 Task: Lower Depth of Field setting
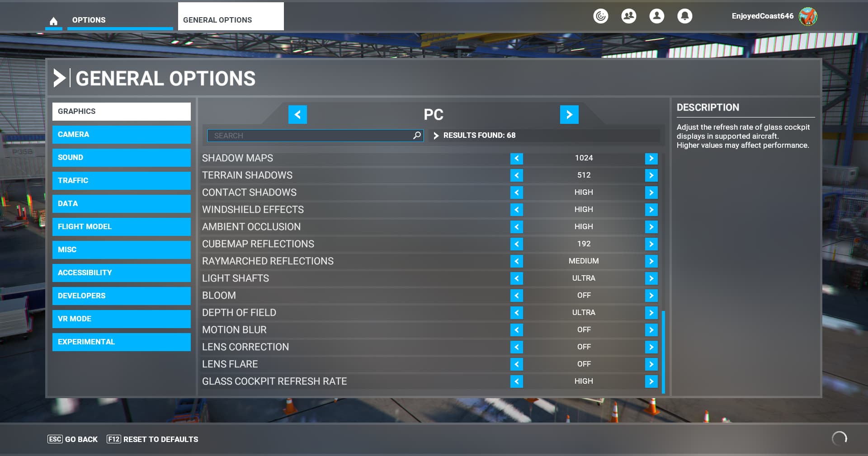tap(517, 313)
